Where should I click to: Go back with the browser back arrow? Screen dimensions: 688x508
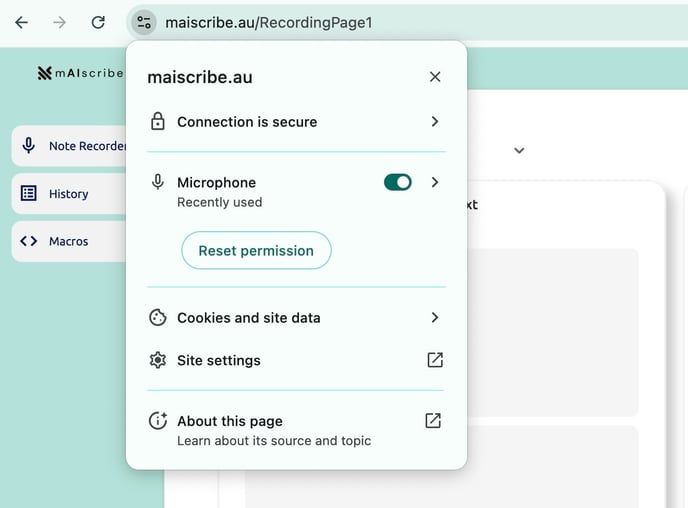tap(22, 22)
